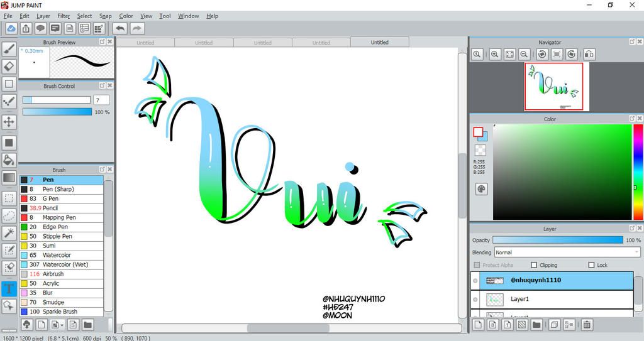Viewport: 644px width, 341px height.
Task: Undock the Color panel
Action: (632, 119)
